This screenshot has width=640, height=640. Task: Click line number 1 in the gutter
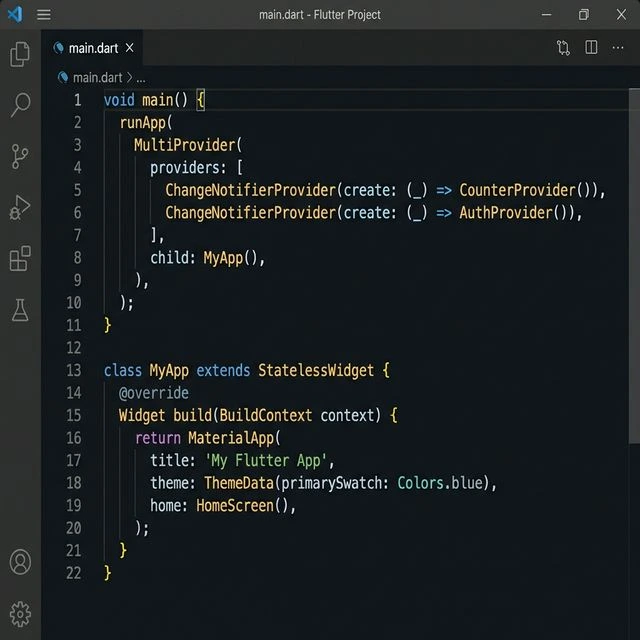[x=77, y=100]
